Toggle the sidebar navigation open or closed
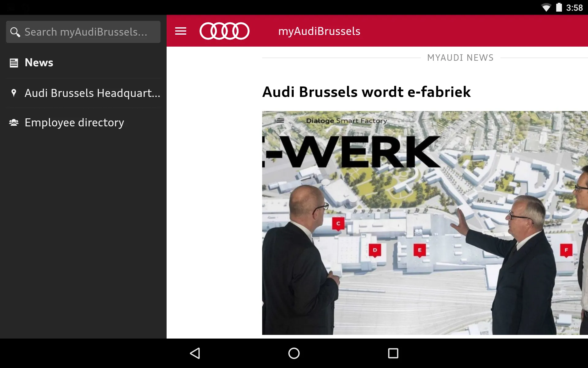 [181, 31]
